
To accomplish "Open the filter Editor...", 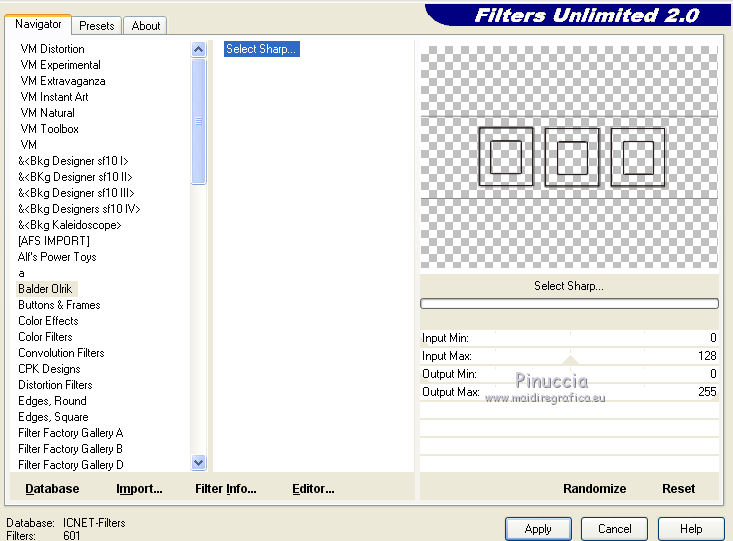I will pos(313,489).
